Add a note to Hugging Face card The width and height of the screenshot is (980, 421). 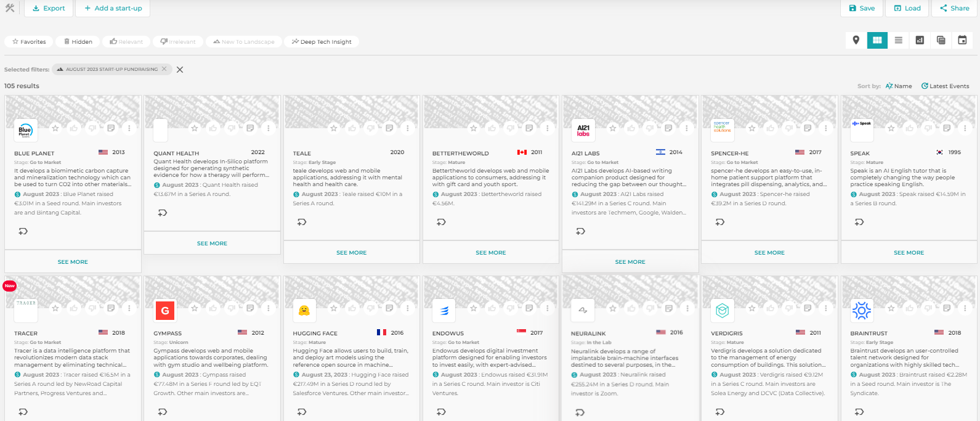tap(389, 308)
